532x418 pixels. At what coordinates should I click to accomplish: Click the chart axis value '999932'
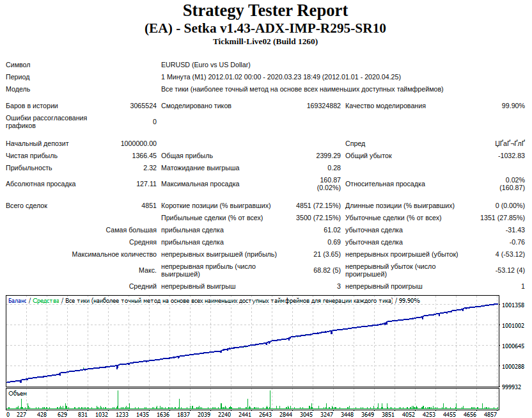(512, 387)
